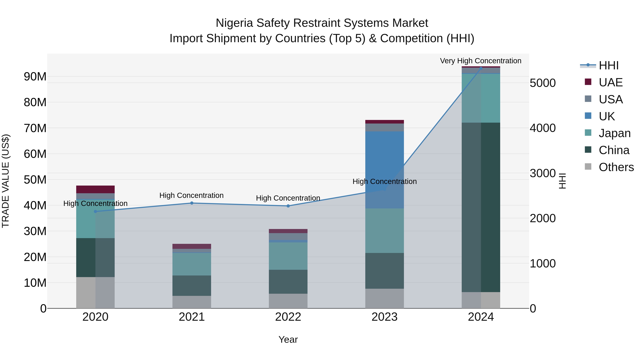
Task: Select the HHI data point for 2021
Action: coord(192,203)
